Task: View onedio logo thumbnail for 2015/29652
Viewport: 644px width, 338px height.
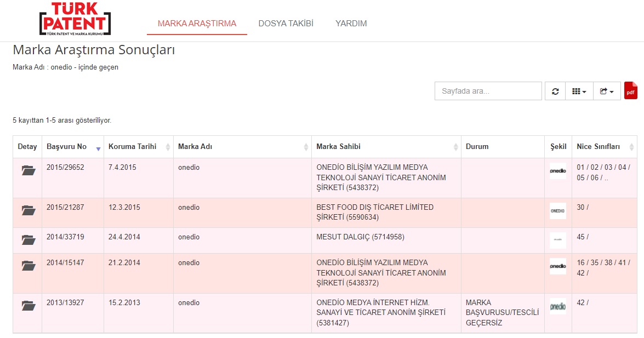Action: coord(558,171)
